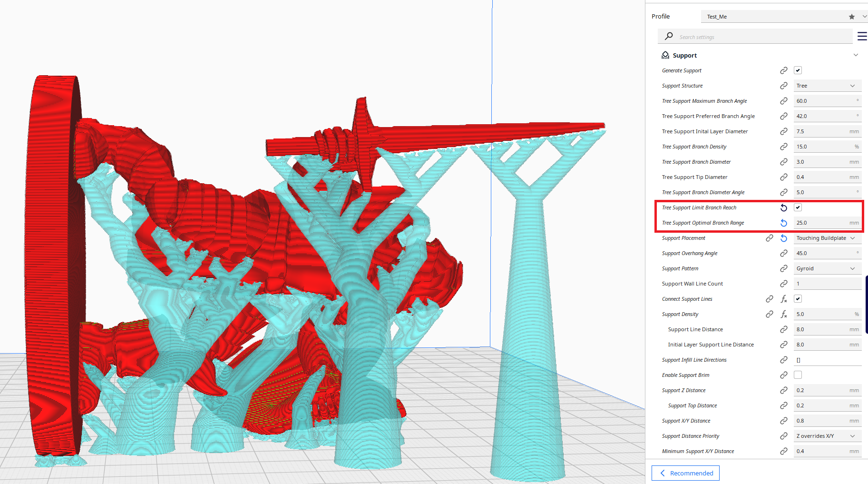
Task: Open Support Pattern Gyroid dropdown
Action: 828,268
